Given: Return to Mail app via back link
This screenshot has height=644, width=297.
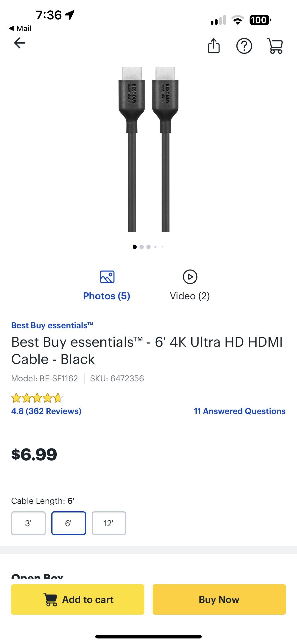Looking at the screenshot, I should coord(20,29).
